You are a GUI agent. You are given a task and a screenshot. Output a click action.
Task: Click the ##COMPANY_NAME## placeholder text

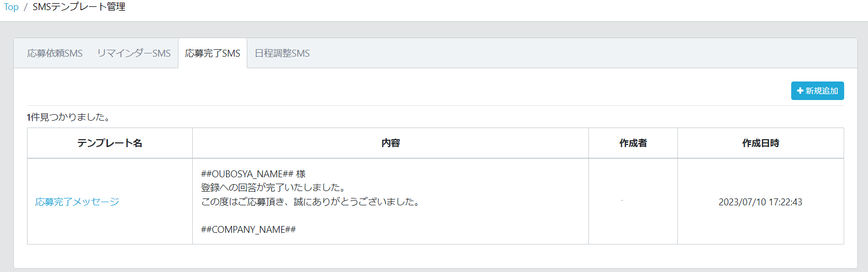pyautogui.click(x=248, y=229)
